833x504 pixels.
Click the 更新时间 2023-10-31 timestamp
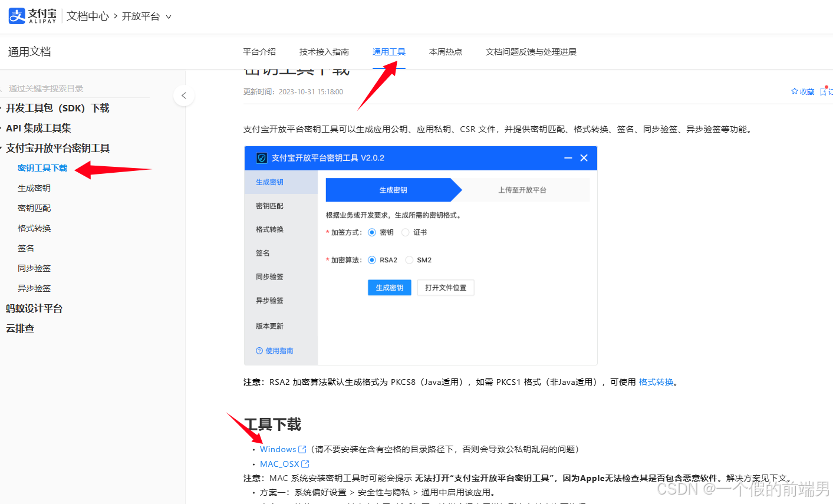[293, 91]
